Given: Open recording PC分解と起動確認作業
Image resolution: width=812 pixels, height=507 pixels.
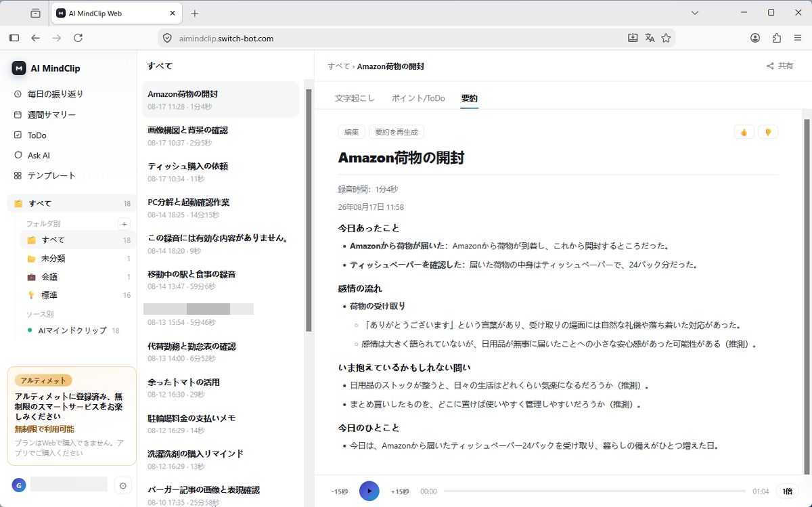Looking at the screenshot, I should pyautogui.click(x=221, y=207).
